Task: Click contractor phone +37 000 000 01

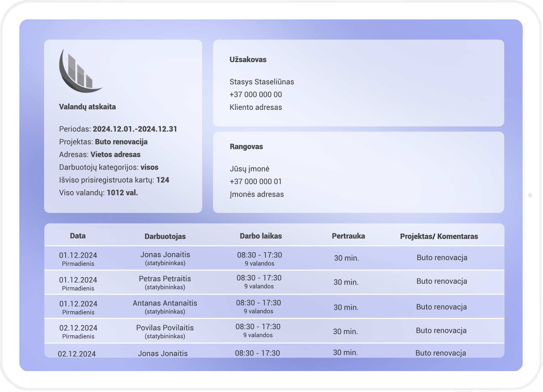Action: click(256, 182)
